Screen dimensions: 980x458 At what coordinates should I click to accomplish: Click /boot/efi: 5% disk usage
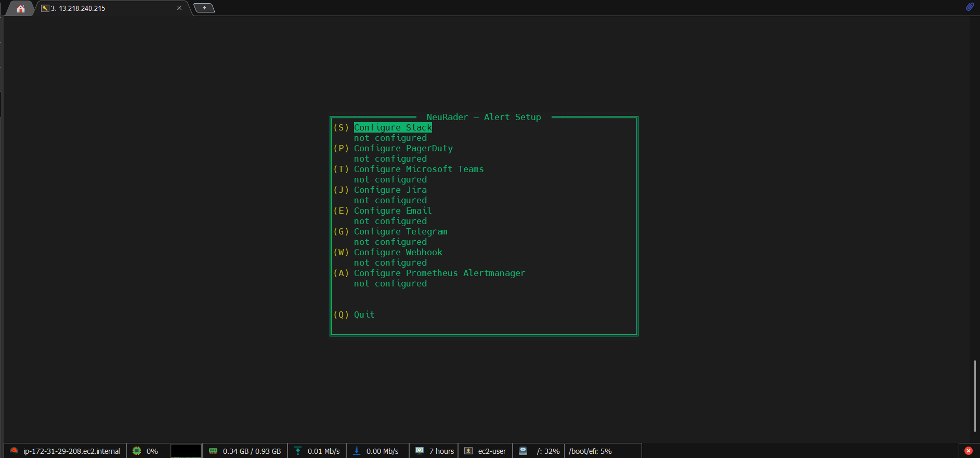(590, 451)
